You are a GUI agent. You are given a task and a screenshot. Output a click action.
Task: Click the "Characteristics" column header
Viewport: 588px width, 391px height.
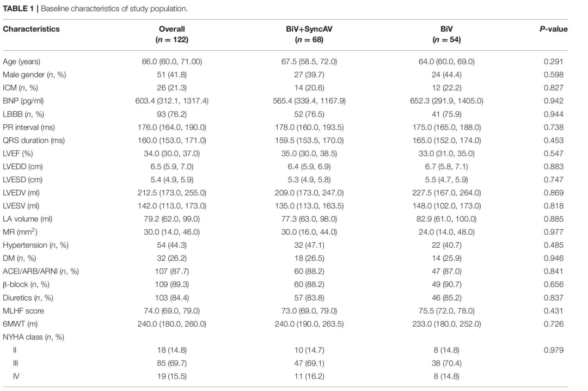click(x=31, y=29)
